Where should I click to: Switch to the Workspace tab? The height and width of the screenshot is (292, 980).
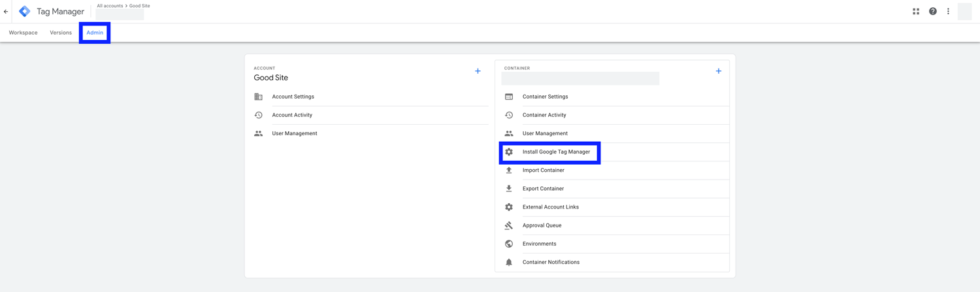coord(23,33)
